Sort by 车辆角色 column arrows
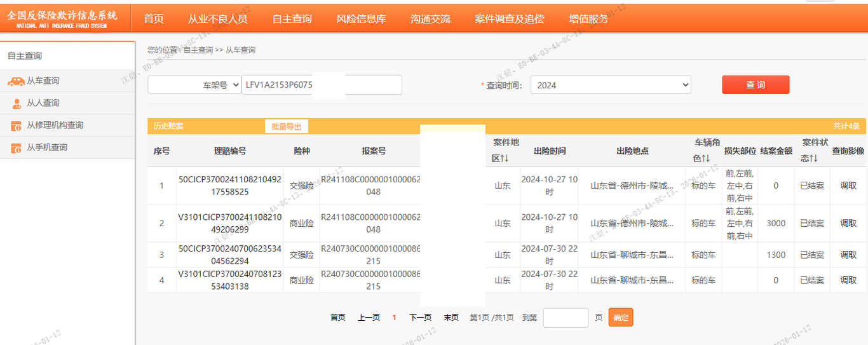 point(705,158)
